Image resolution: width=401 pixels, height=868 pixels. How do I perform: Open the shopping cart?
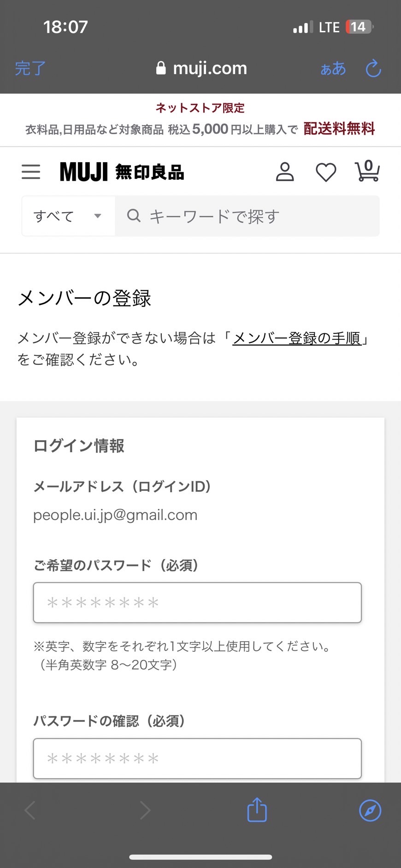point(367,171)
